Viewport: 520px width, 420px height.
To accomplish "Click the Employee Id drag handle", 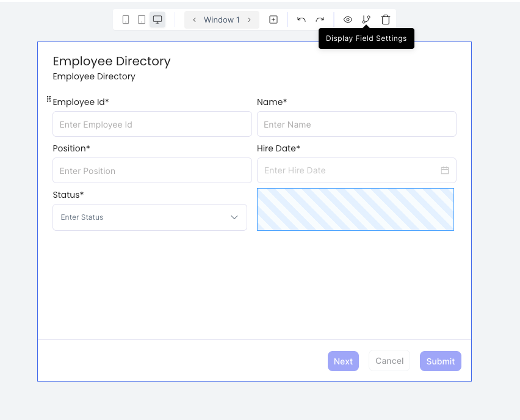I will (x=49, y=99).
